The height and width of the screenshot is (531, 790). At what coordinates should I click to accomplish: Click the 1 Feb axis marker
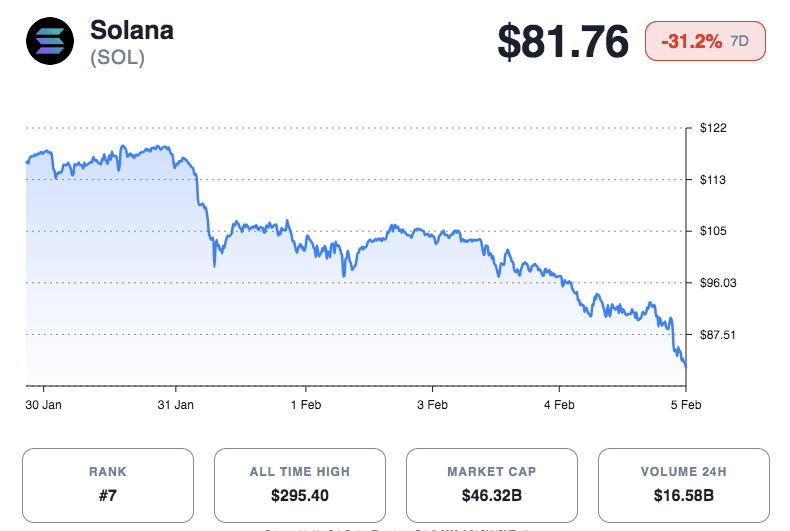[x=305, y=405]
